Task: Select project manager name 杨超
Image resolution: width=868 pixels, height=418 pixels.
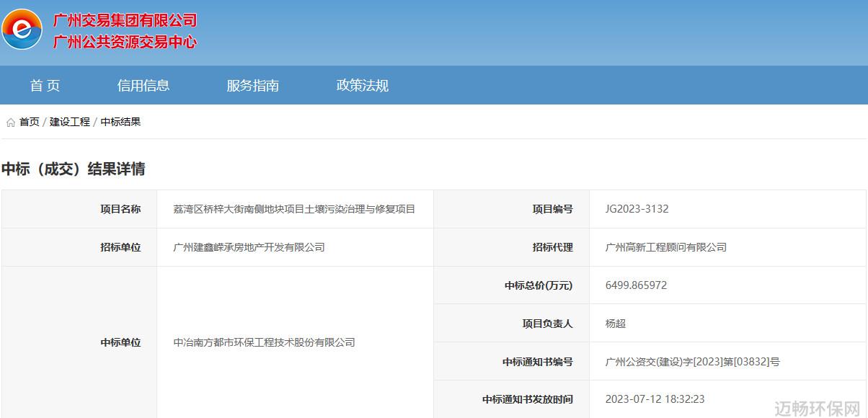Action: coord(616,324)
